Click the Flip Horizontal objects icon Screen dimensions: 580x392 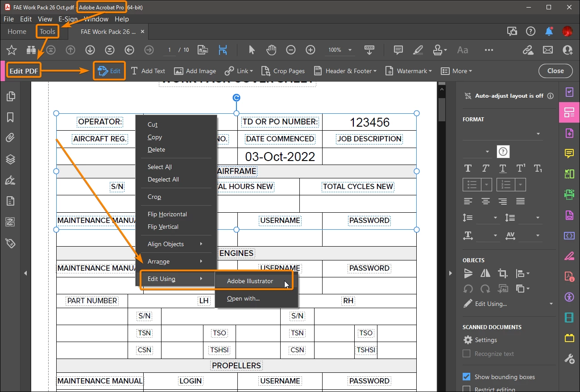click(485, 273)
